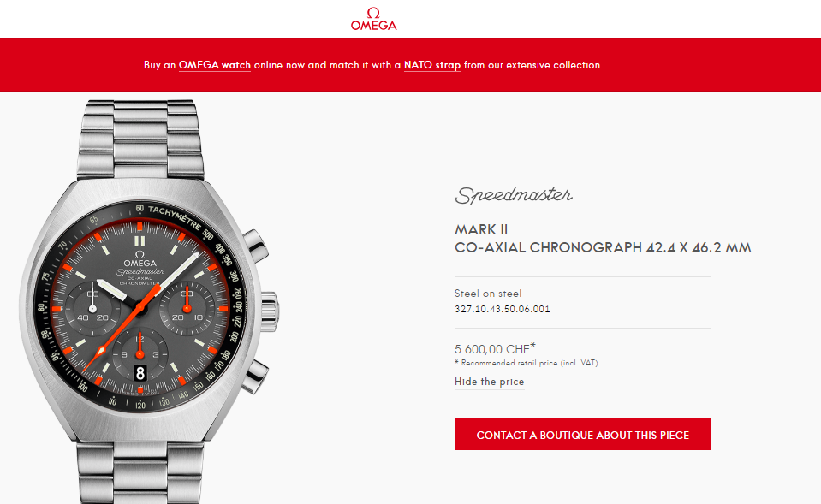Click the Omega symbol on the watch dial
The width and height of the screenshot is (821, 504).
click(140, 254)
